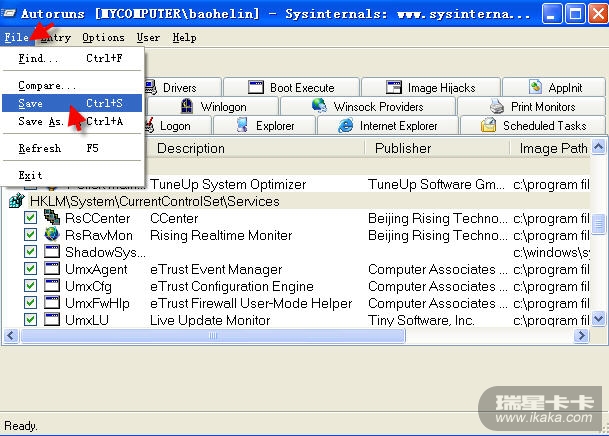This screenshot has width=609, height=436.
Task: Sort by the Description column header
Action: pos(256,148)
